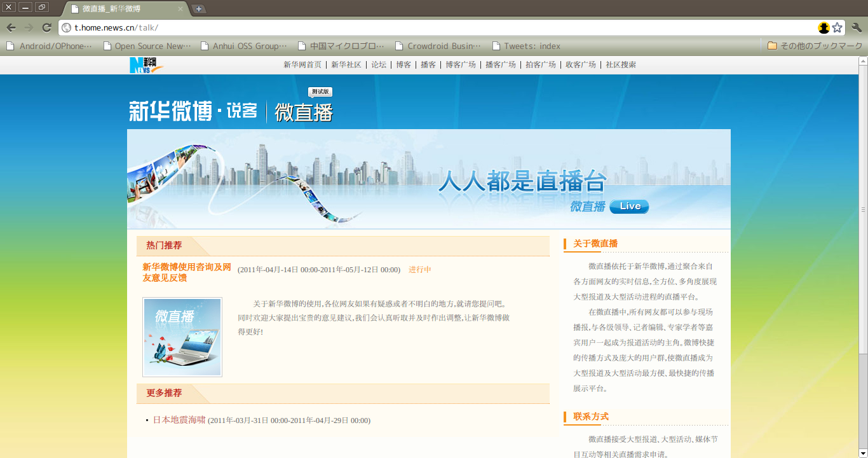This screenshot has width=868, height=458.
Task: Go to 新华网首页 in the top navigation
Action: tap(302, 65)
